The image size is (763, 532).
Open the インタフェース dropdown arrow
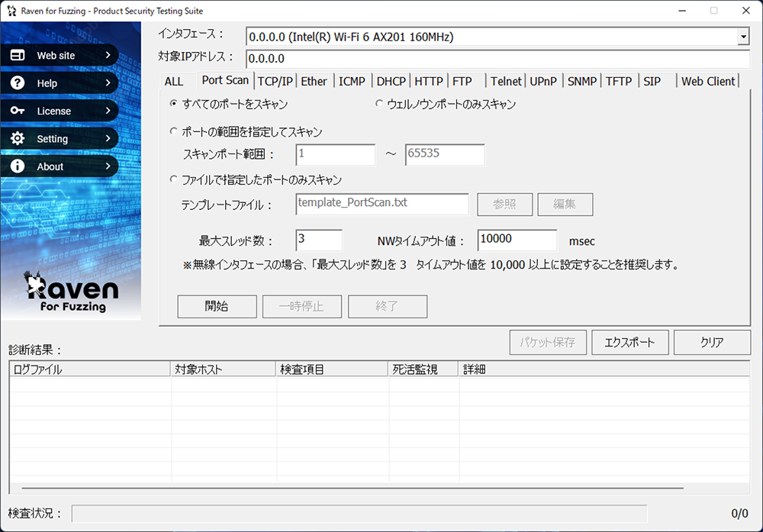[743, 37]
